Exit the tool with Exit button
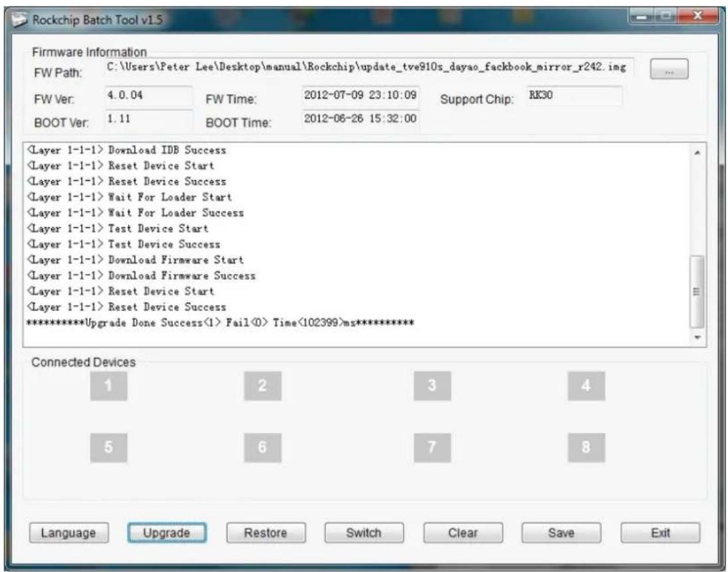Viewport: 728px width, 572px height. (660, 533)
